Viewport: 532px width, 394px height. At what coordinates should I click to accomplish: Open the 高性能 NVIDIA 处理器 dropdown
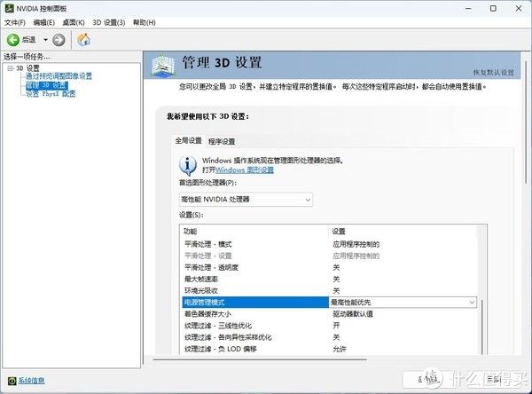coord(246,200)
